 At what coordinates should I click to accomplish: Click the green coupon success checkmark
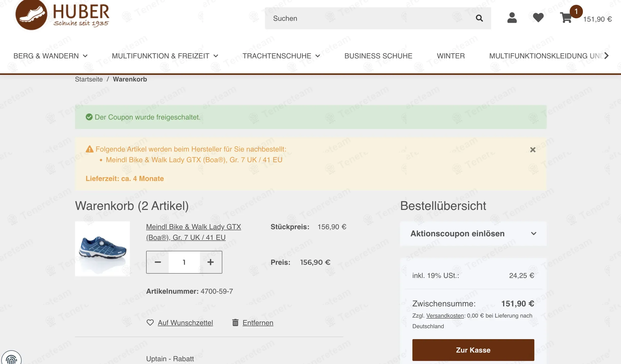click(89, 117)
